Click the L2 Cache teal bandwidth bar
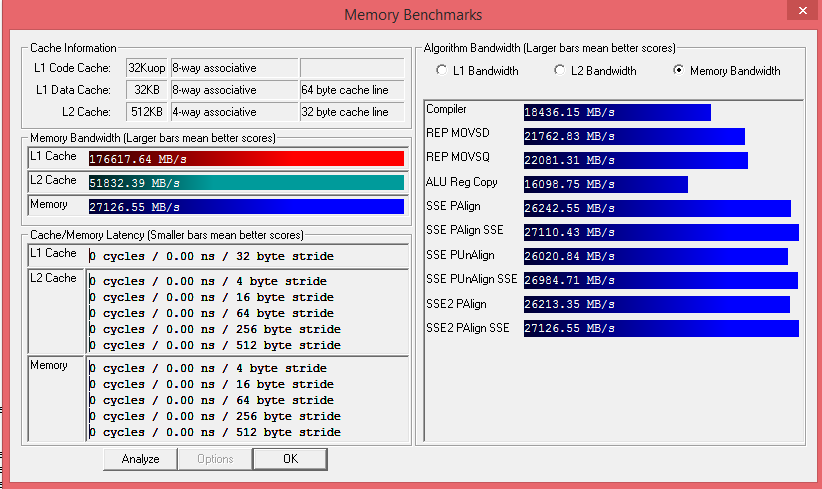Screen dimensions: 822x489 tap(246, 183)
